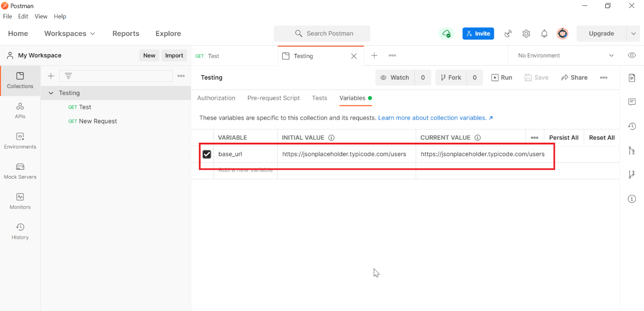Screen dimensions: 644x311
Task: Open the Environments sidebar panel
Action: pos(20,140)
